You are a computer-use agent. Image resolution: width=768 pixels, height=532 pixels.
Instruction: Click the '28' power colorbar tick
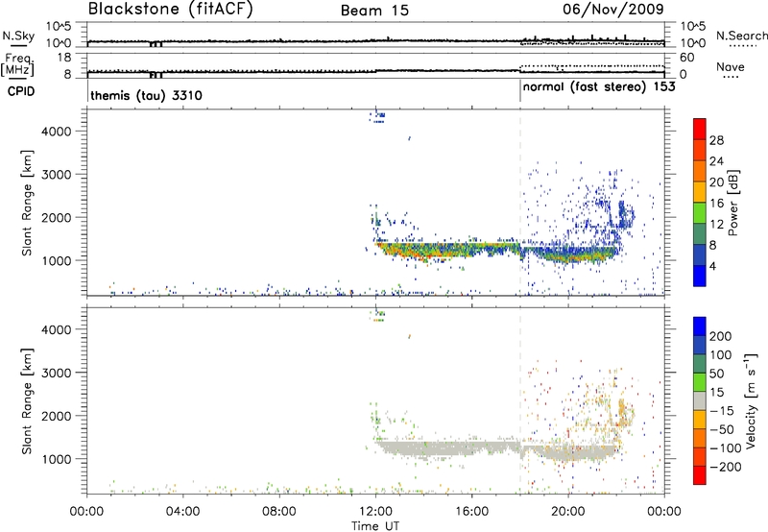coord(716,140)
